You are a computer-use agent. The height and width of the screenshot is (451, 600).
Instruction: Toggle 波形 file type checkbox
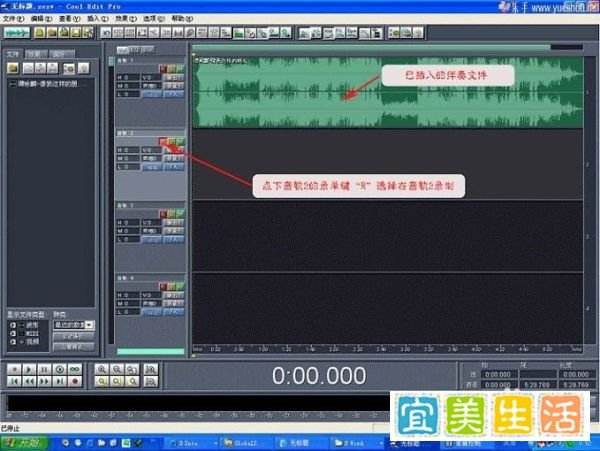(x=13, y=325)
